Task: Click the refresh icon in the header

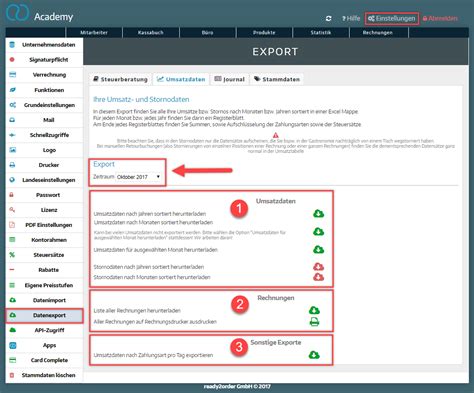Action: pos(328,19)
